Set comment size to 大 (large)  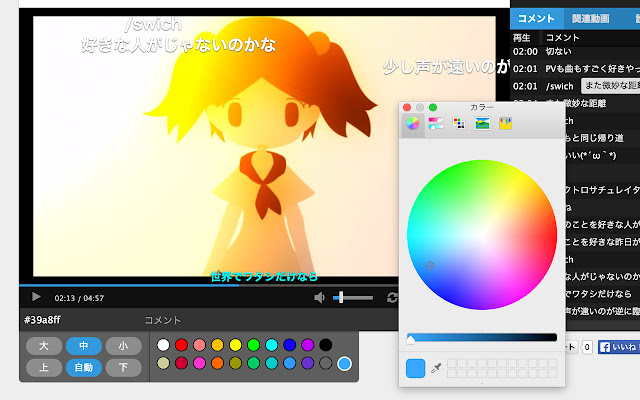[44, 346]
